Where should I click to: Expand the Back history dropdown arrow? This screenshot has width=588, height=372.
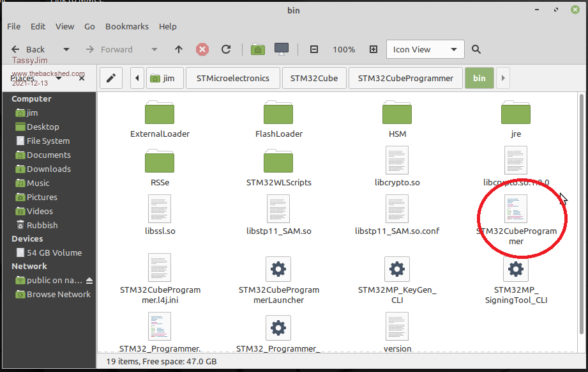(66, 49)
